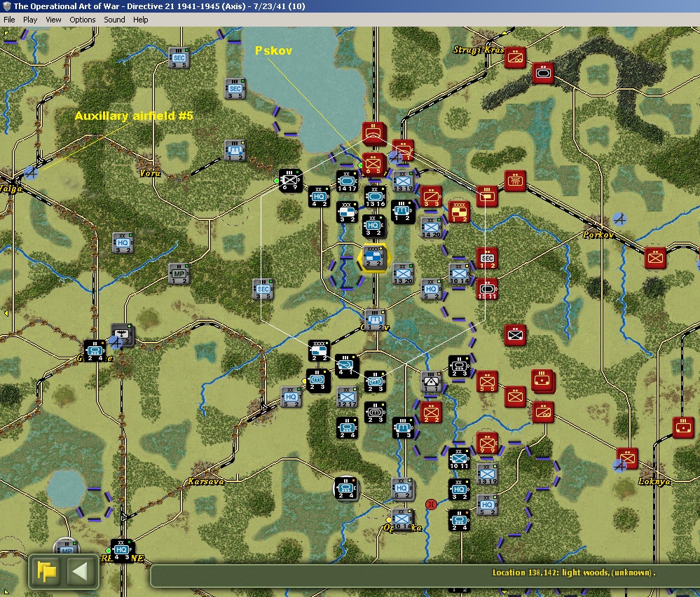The height and width of the screenshot is (597, 700).
Task: Click the red 2-2 infantry unit
Action: coord(431,412)
